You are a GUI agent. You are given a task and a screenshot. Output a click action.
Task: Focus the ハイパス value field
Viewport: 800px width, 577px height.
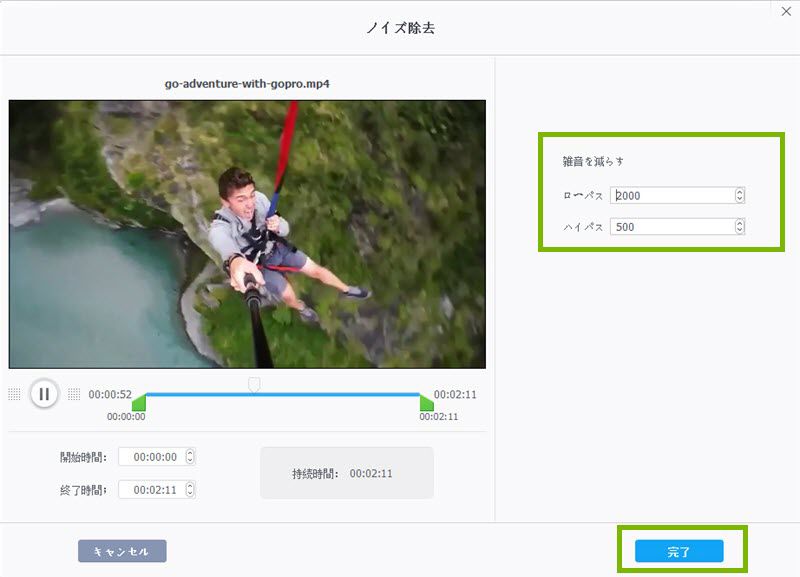(672, 227)
